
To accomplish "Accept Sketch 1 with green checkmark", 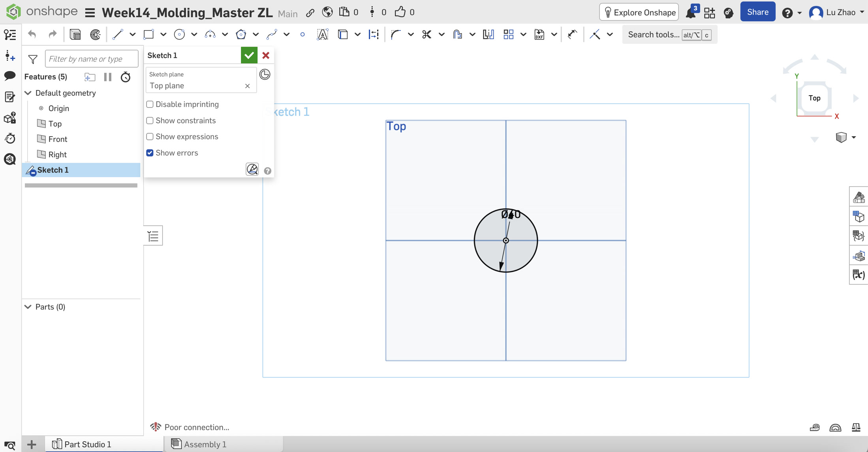I will (x=249, y=55).
